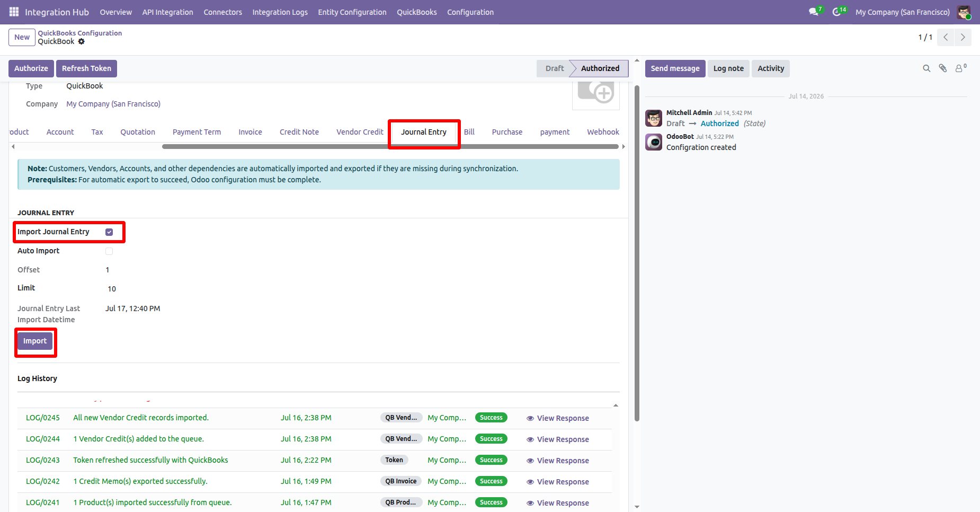The width and height of the screenshot is (980, 512).
Task: Switch to the Journal Entry tab
Action: tap(424, 132)
